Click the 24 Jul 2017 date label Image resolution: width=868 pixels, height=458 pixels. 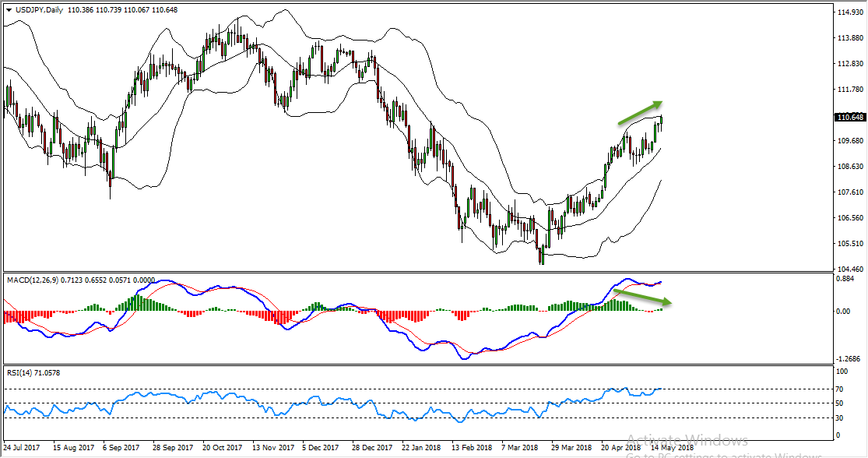(x=22, y=447)
